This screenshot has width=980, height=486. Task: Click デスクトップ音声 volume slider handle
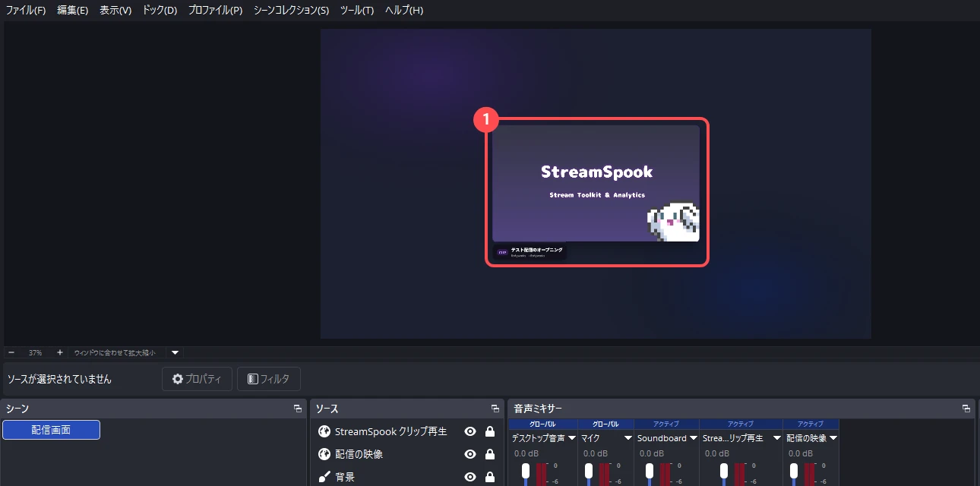pyautogui.click(x=525, y=472)
